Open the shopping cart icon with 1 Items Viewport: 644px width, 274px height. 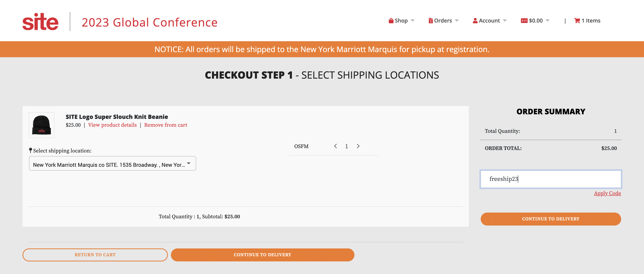[577, 20]
